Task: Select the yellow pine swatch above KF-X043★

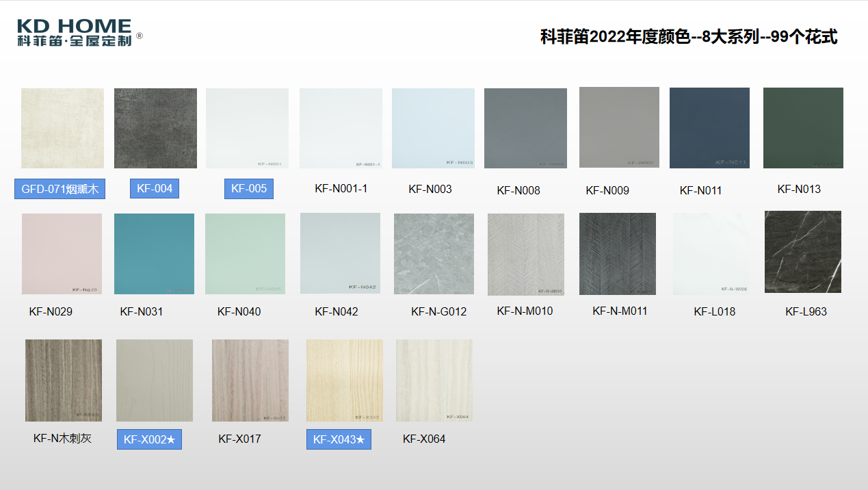Action: 345,381
